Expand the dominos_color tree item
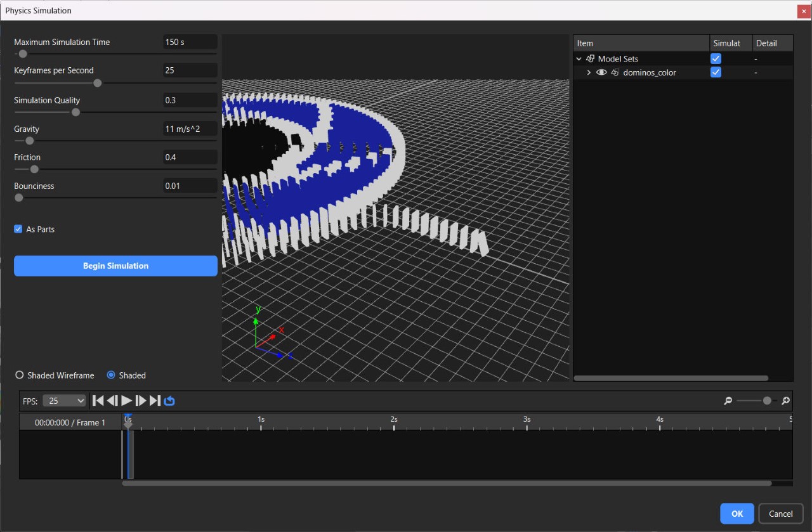 pos(589,73)
